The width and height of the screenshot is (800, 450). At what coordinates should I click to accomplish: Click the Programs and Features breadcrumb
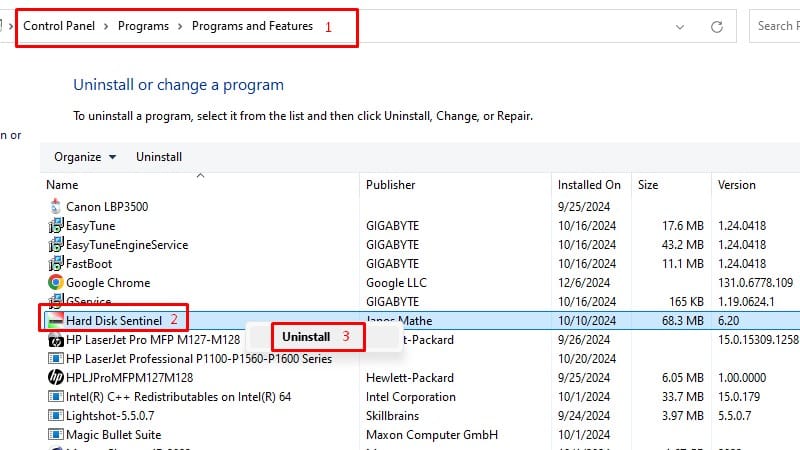[252, 26]
